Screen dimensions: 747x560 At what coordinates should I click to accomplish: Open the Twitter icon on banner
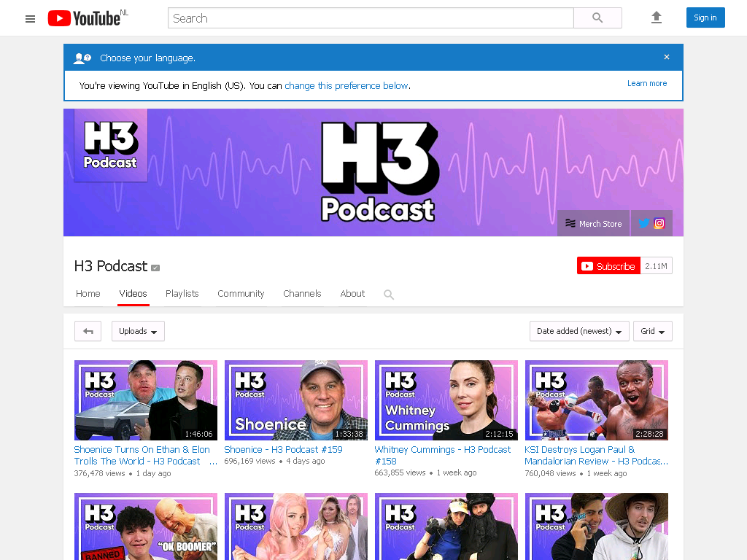(643, 223)
